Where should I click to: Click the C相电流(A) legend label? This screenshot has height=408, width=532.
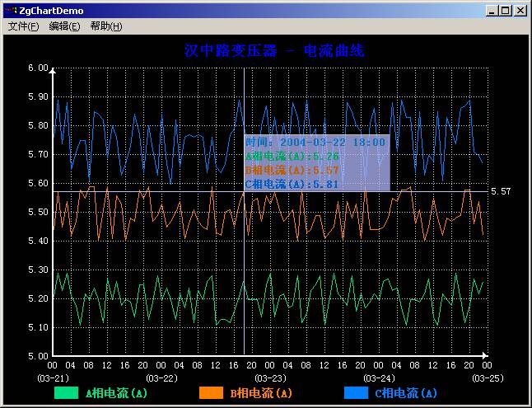406,393
